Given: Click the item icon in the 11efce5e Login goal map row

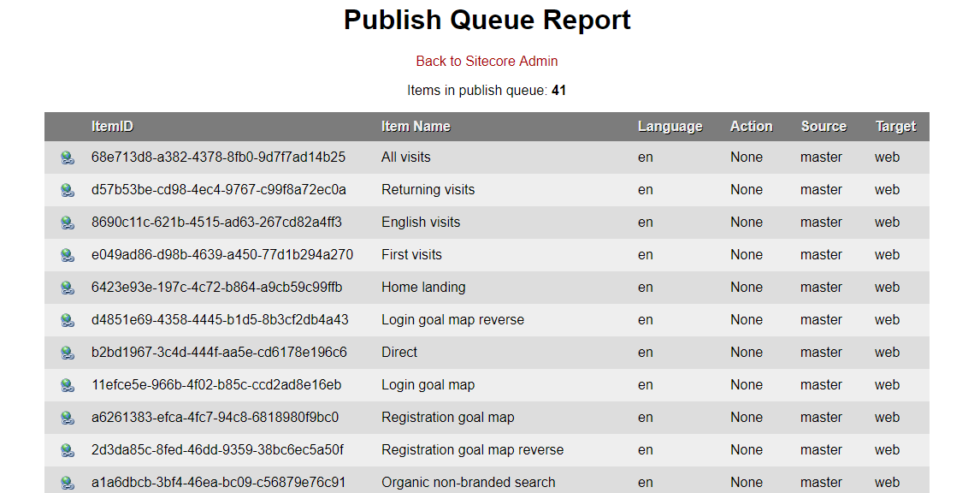Looking at the screenshot, I should (x=68, y=385).
